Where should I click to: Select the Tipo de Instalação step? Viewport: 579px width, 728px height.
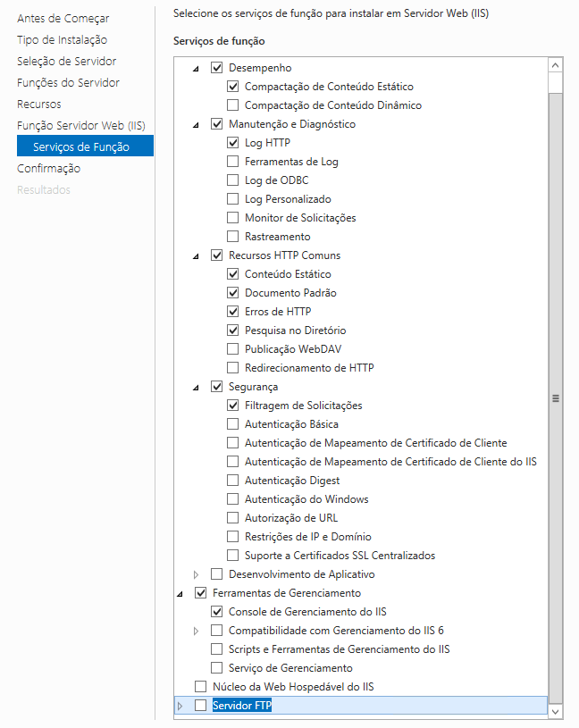coord(62,40)
